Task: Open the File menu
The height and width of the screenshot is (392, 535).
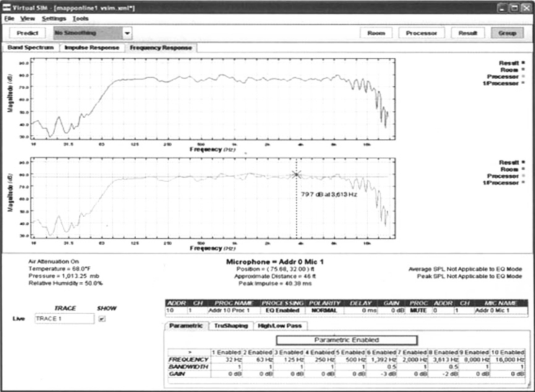Action: tap(9, 19)
